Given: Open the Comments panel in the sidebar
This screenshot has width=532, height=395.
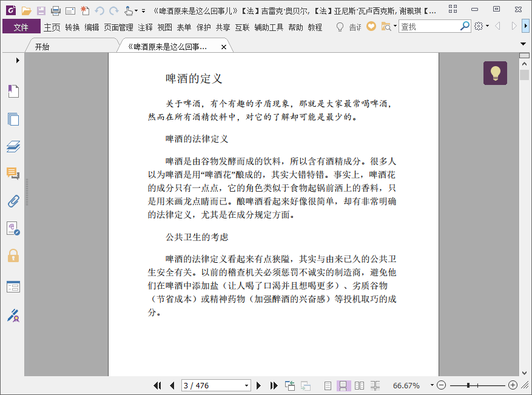Looking at the screenshot, I should tap(13, 174).
